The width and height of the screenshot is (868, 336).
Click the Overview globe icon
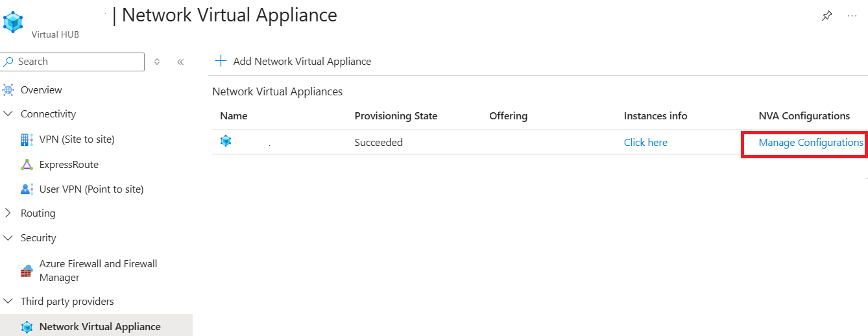(x=8, y=90)
